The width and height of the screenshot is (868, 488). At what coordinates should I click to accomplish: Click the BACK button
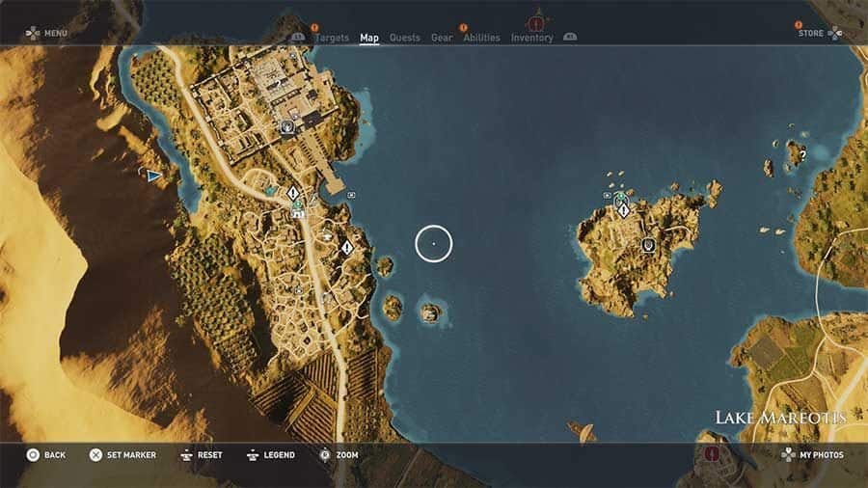46,455
